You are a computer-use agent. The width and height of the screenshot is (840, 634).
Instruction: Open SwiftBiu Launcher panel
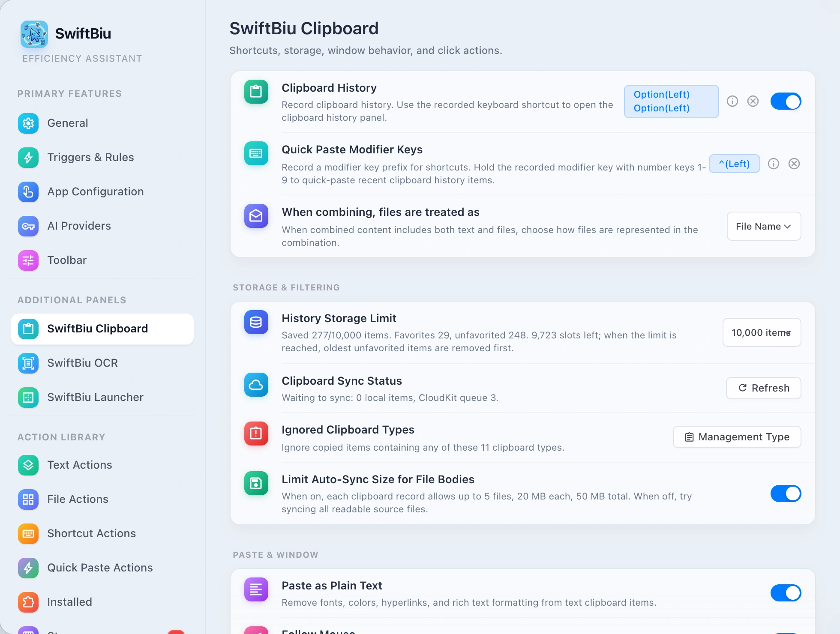(x=102, y=398)
